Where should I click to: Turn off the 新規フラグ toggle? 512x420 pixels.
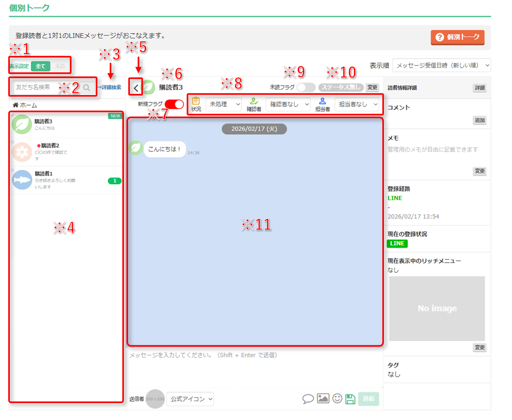(x=174, y=104)
